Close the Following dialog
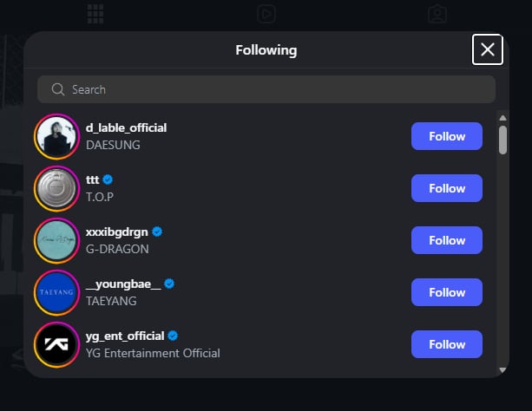The image size is (532, 411). point(487,49)
